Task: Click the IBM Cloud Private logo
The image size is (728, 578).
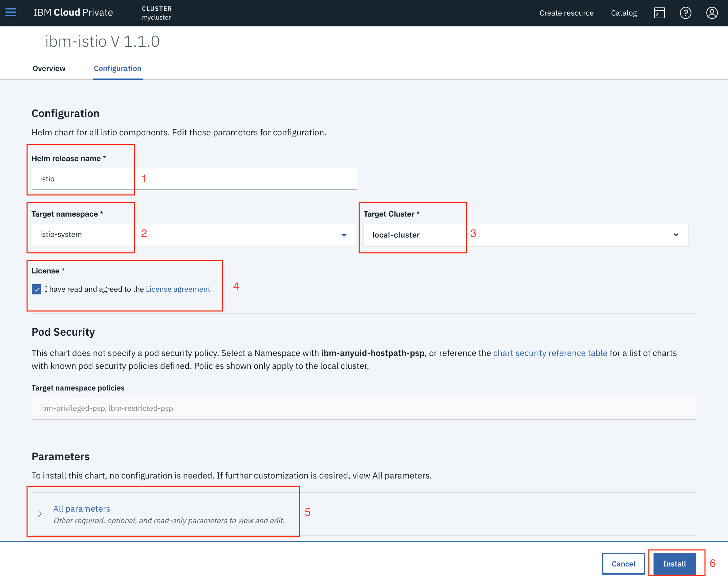Action: point(73,13)
